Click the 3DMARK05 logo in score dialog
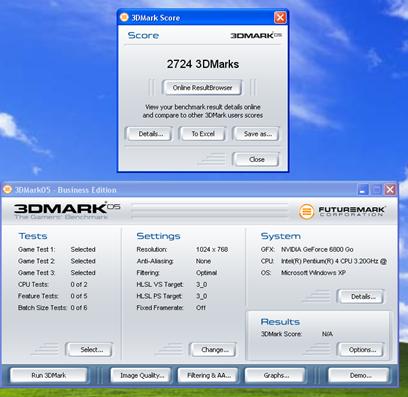 coord(256,35)
